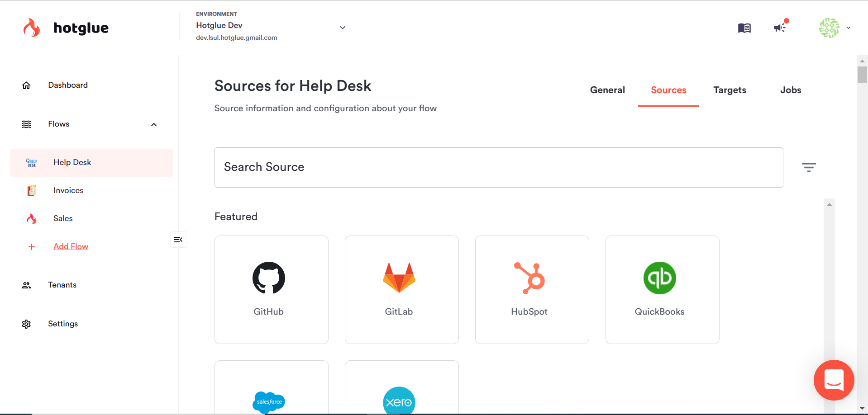The width and height of the screenshot is (868, 415).
Task: Switch to the General tab
Action: (x=607, y=90)
